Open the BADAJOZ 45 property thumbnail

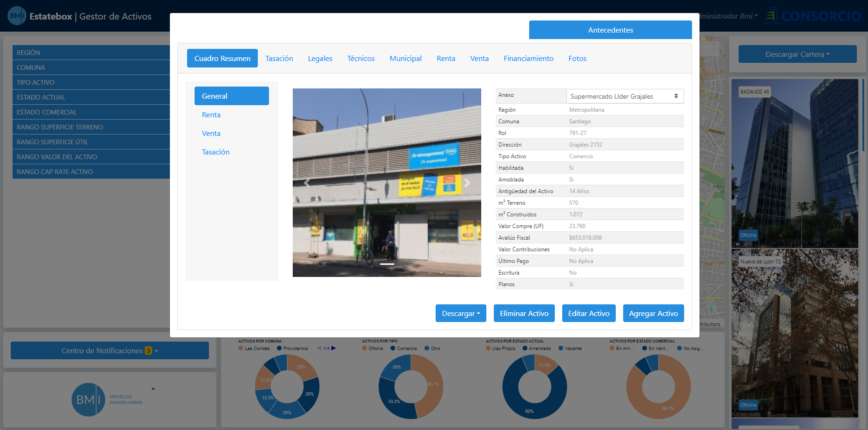[795, 163]
